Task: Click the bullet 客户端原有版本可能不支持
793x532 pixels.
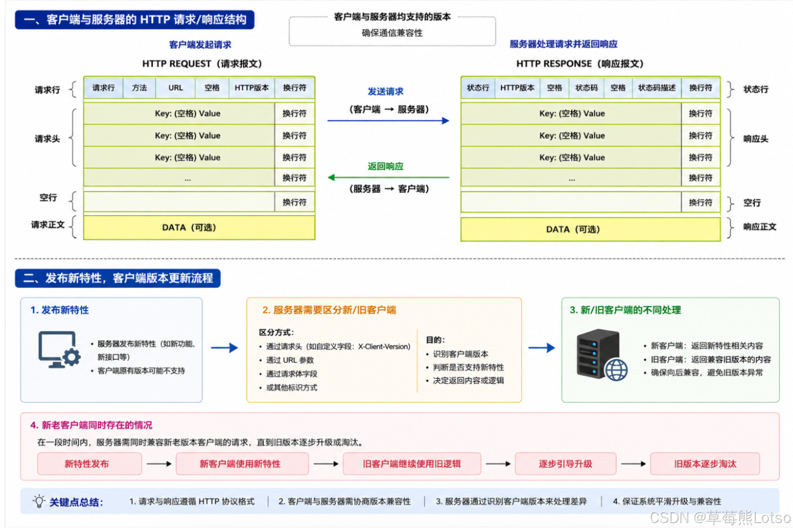Action: point(141,371)
